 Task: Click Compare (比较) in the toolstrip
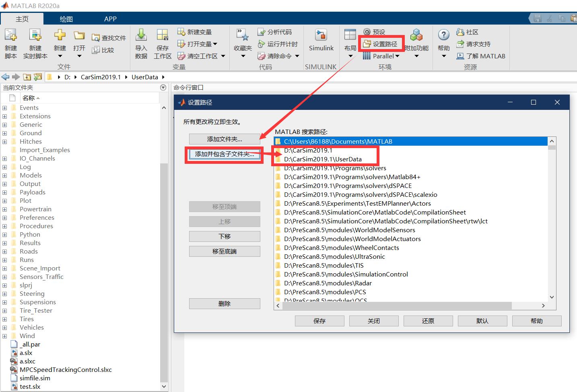click(103, 50)
